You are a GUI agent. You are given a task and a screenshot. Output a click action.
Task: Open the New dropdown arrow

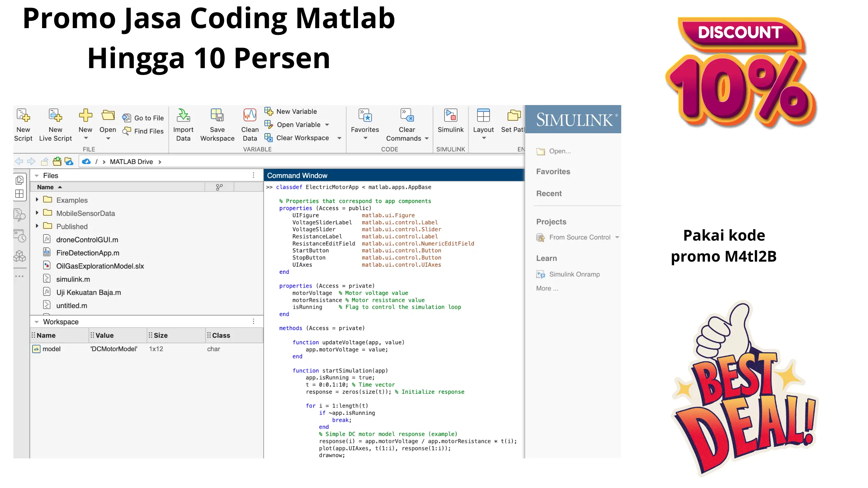(x=86, y=138)
